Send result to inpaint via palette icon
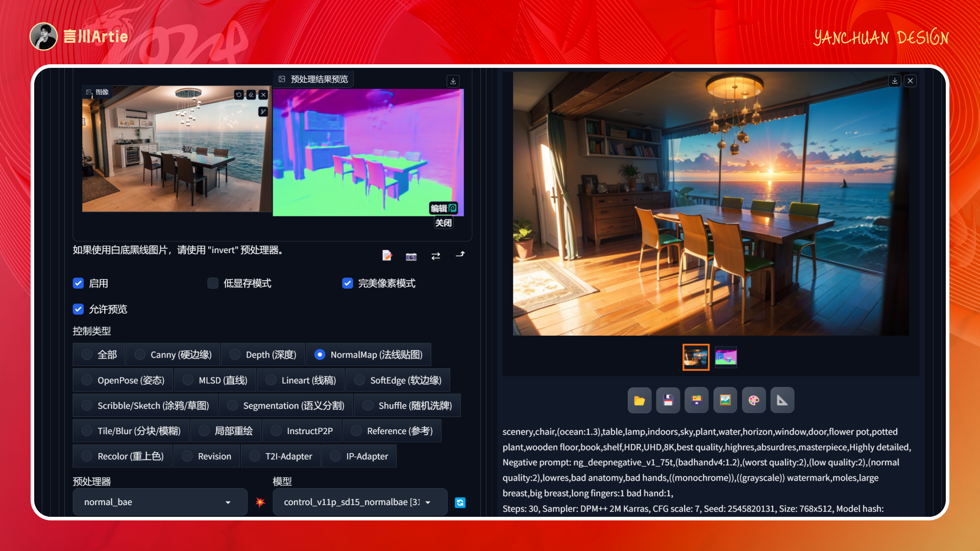This screenshot has width=980, height=551. point(754,400)
